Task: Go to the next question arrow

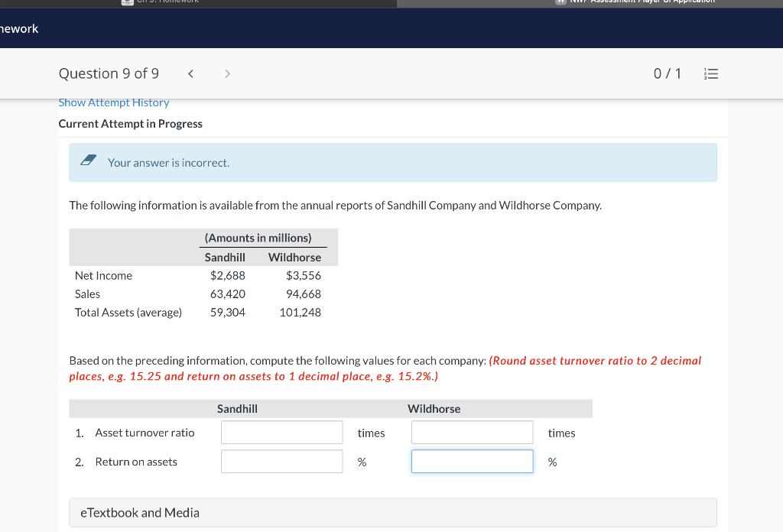Action: 228,74
